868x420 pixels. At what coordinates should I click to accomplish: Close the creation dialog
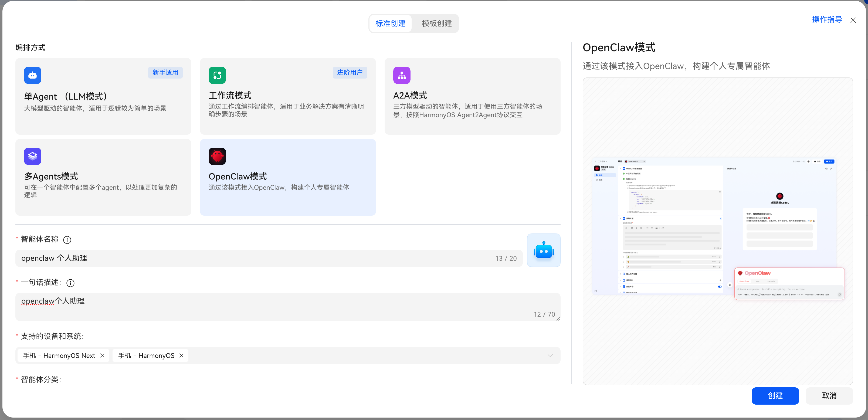[853, 20]
